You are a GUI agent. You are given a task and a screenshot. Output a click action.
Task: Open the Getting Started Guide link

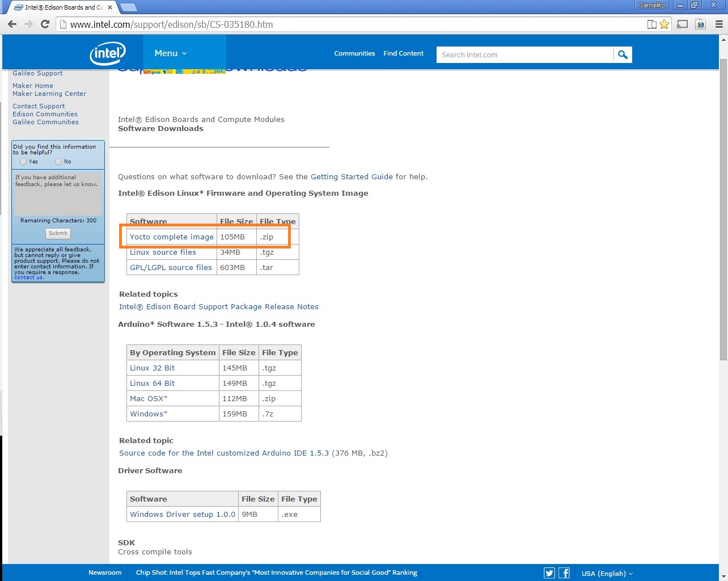352,176
